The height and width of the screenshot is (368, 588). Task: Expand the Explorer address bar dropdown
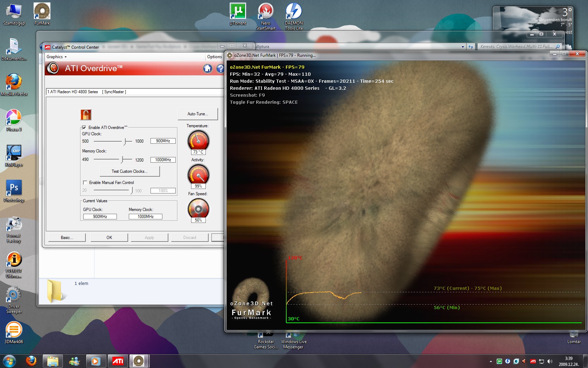tap(463, 47)
